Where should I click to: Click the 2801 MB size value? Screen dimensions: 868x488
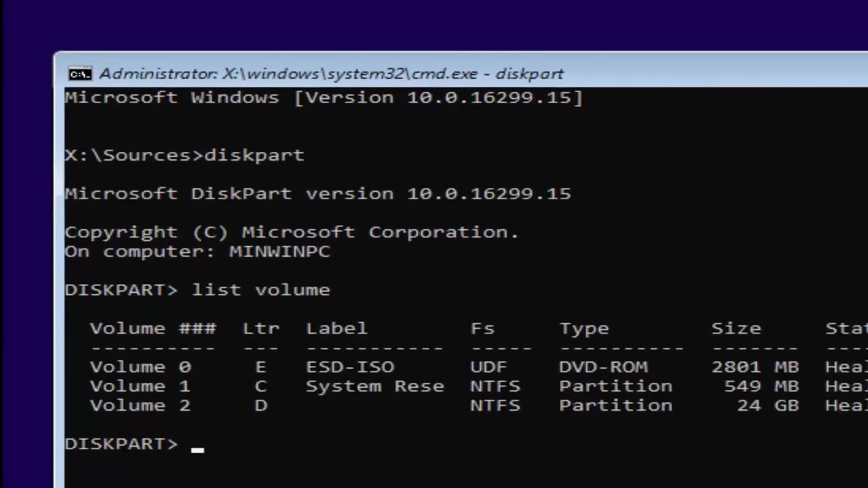(x=755, y=367)
